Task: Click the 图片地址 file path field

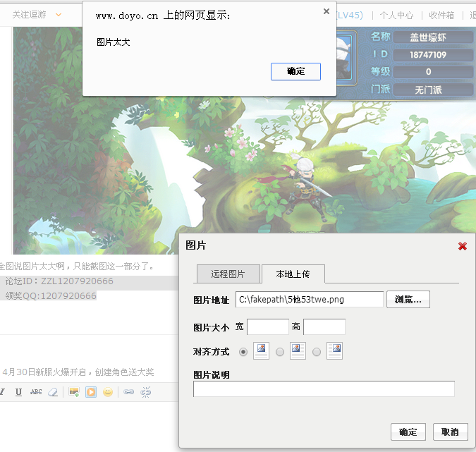Action: pyautogui.click(x=310, y=300)
